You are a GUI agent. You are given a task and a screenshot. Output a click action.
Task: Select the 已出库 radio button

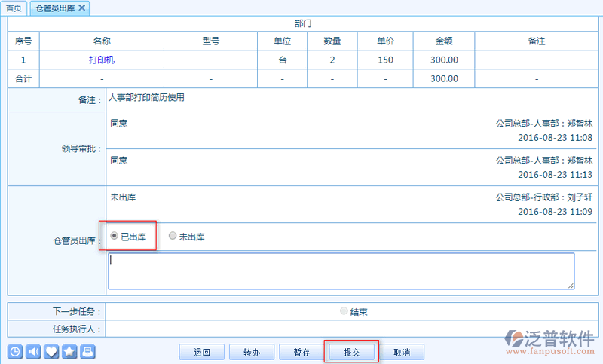pos(115,236)
